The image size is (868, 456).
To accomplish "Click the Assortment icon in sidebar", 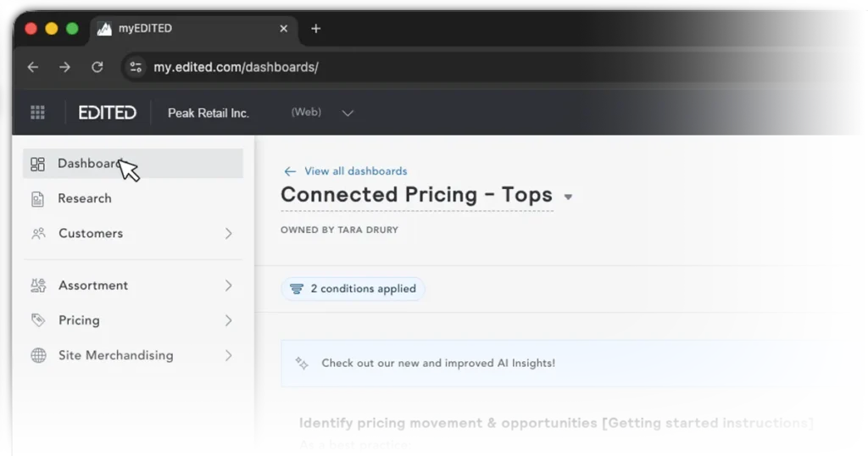I will click(x=38, y=286).
